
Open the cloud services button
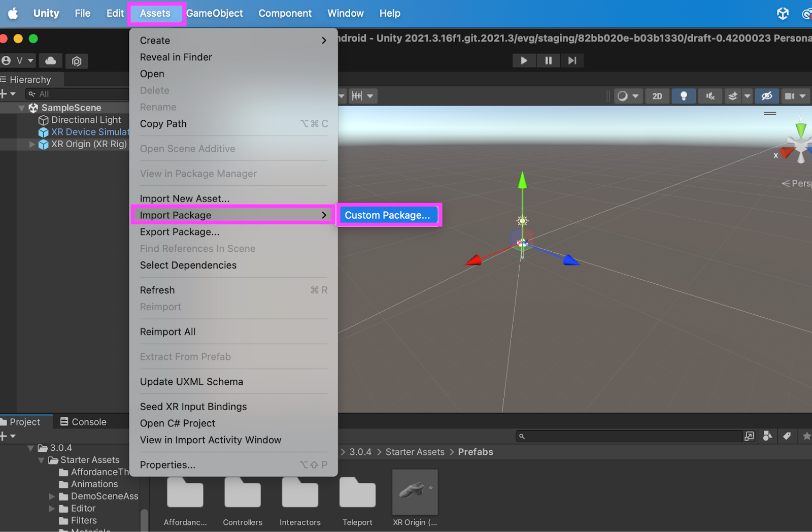click(x=51, y=61)
